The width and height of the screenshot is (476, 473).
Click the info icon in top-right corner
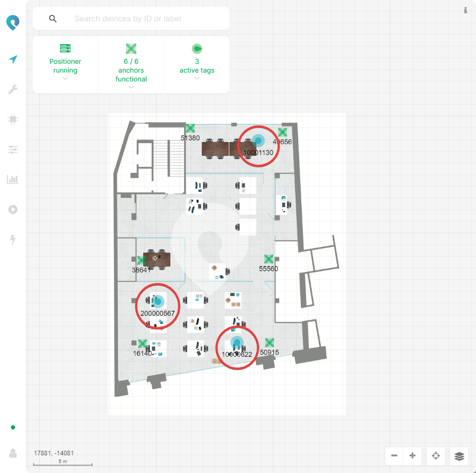click(465, 10)
